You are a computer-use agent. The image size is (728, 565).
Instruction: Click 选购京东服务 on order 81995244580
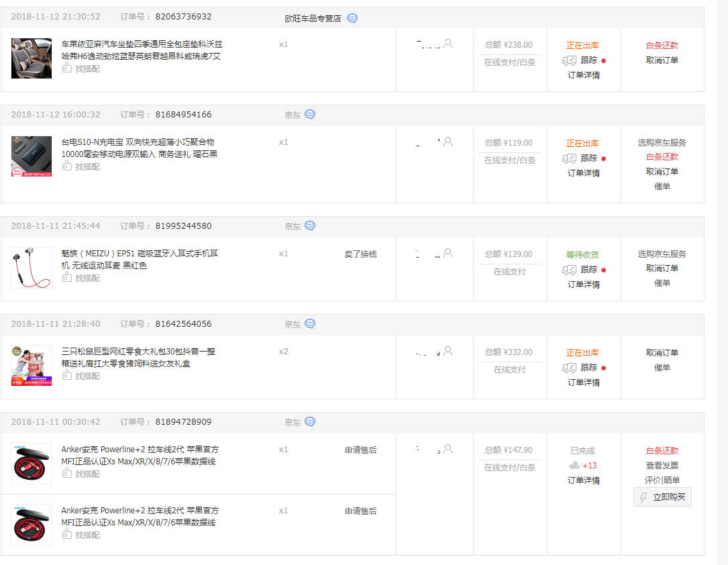tap(662, 254)
